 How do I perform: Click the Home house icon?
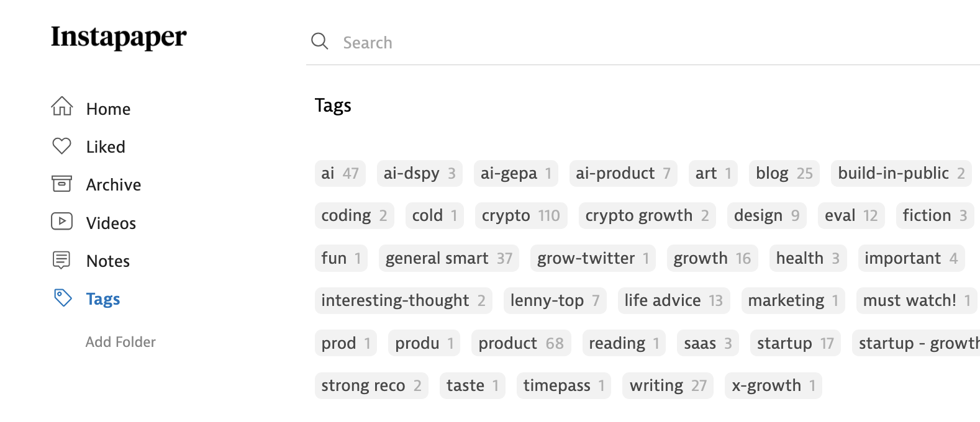pos(62,107)
